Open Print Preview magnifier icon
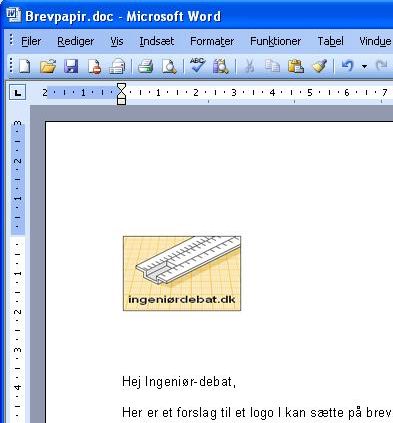 169,66
